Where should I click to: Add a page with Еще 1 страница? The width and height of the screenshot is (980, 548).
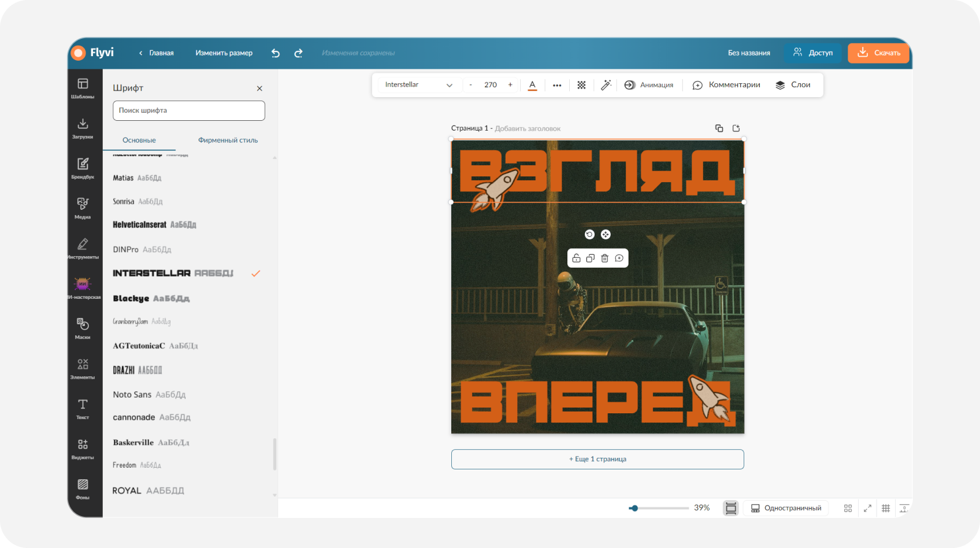pyautogui.click(x=597, y=459)
